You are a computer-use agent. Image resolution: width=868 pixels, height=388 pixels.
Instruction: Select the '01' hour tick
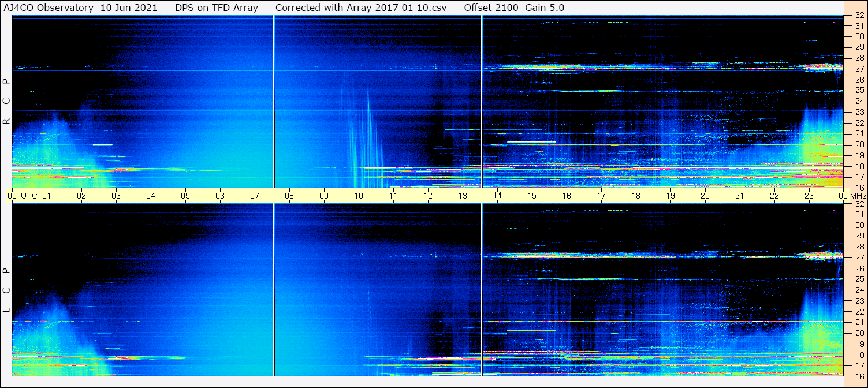coord(47,196)
